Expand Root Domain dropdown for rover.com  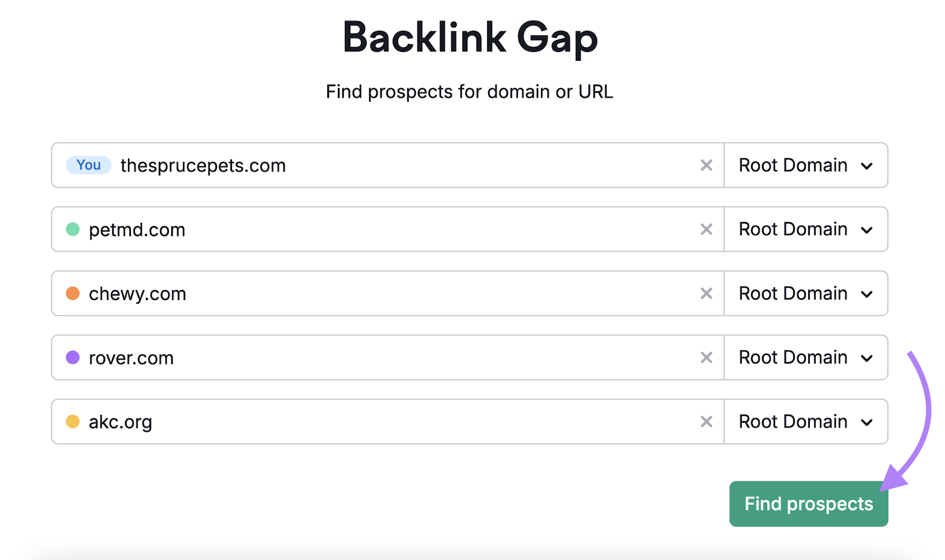[x=806, y=357]
